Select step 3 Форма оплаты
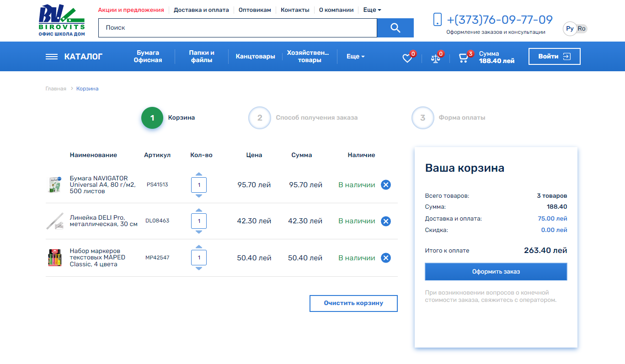This screenshot has width=625, height=364. [422, 118]
